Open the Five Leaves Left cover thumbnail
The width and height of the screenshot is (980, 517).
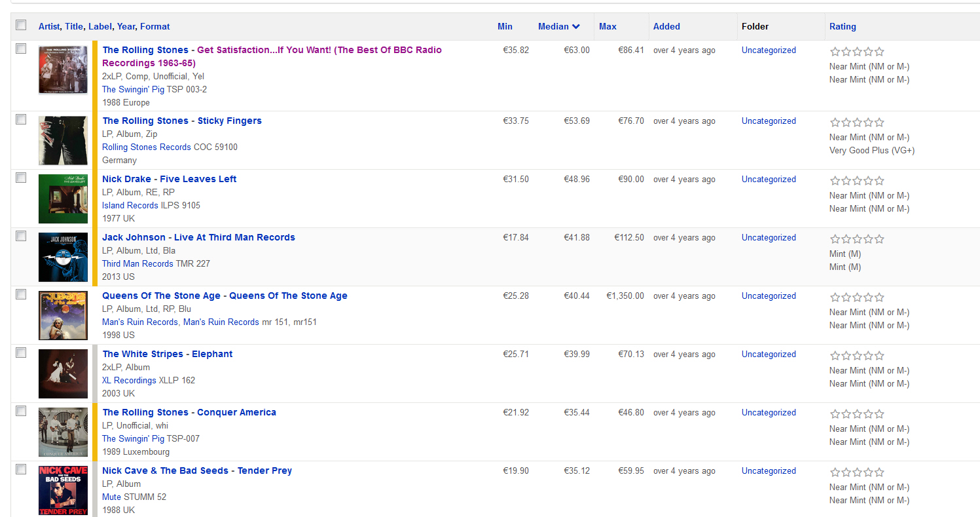(63, 199)
